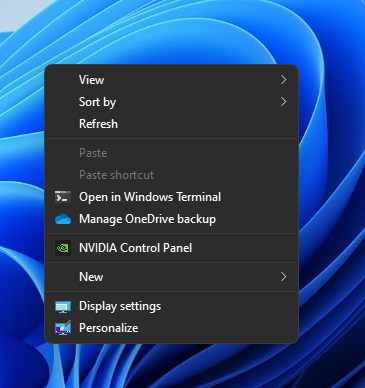Choose the Personalize text entry

pos(109,328)
